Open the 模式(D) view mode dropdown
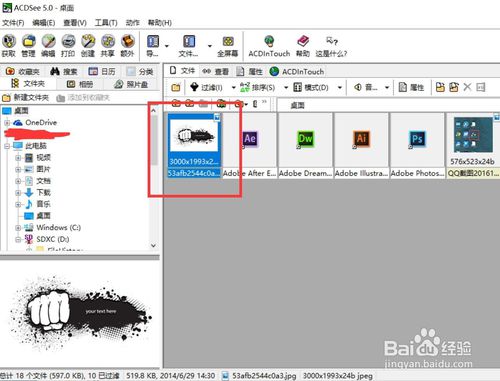The image size is (500, 381). coord(340,88)
